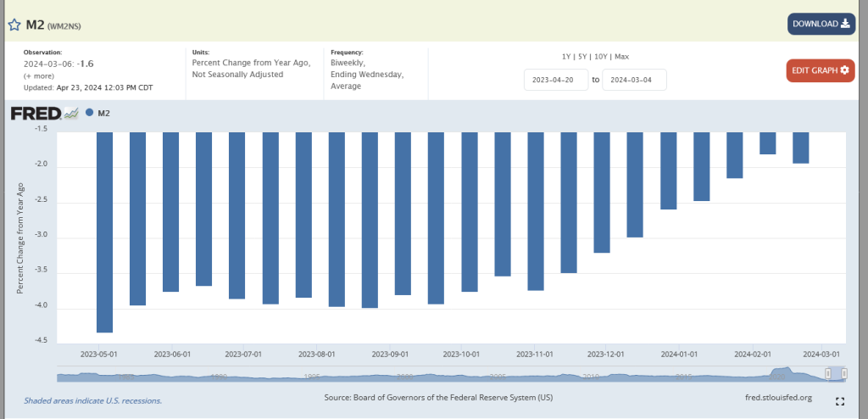This screenshot has width=868, height=419.
Task: Expand the (+ more) observations link
Action: (39, 75)
